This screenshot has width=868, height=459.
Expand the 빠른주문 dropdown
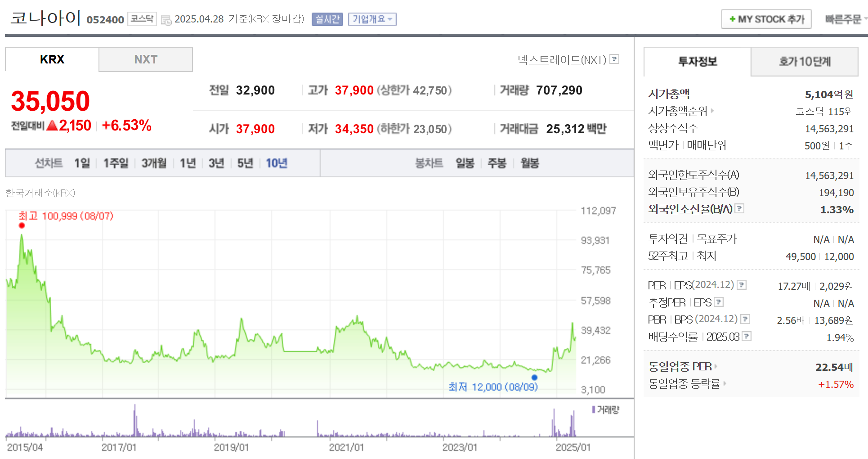click(x=846, y=19)
